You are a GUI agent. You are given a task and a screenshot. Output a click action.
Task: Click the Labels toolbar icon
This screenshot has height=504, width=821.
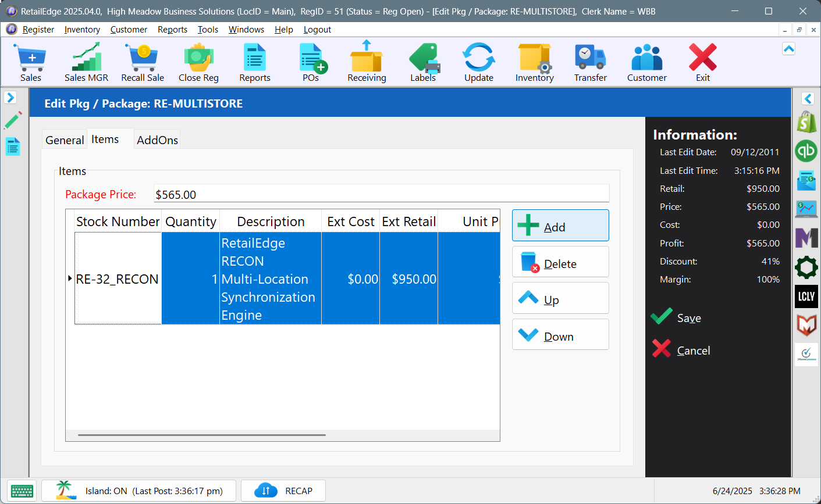tap(423, 63)
